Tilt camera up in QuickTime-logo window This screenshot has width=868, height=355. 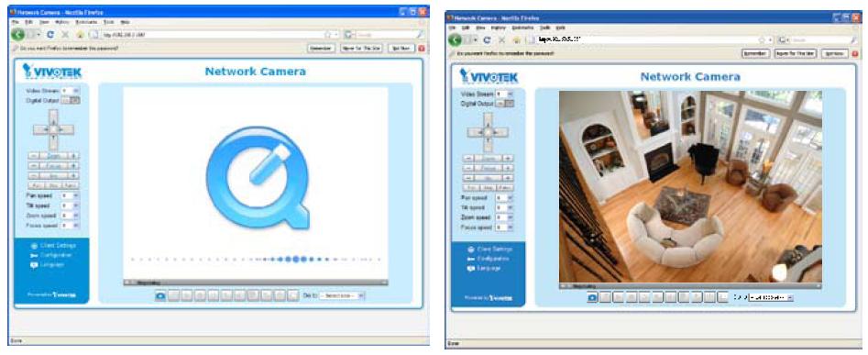[53, 116]
